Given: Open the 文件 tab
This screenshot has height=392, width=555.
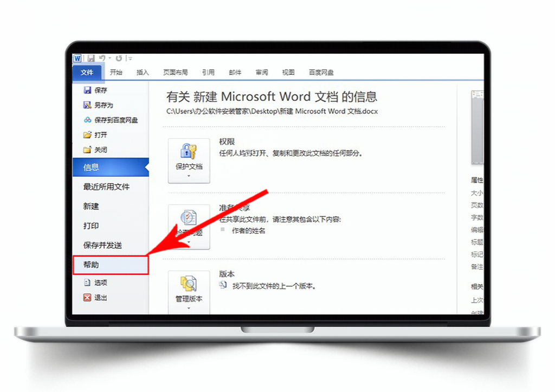Looking at the screenshot, I should click(x=87, y=73).
